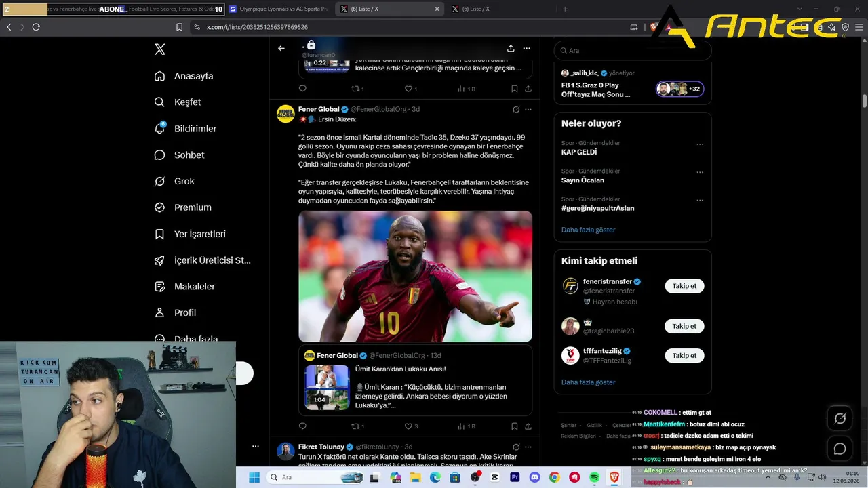Go back using the list header arrow
This screenshot has width=868, height=488.
coord(281,48)
